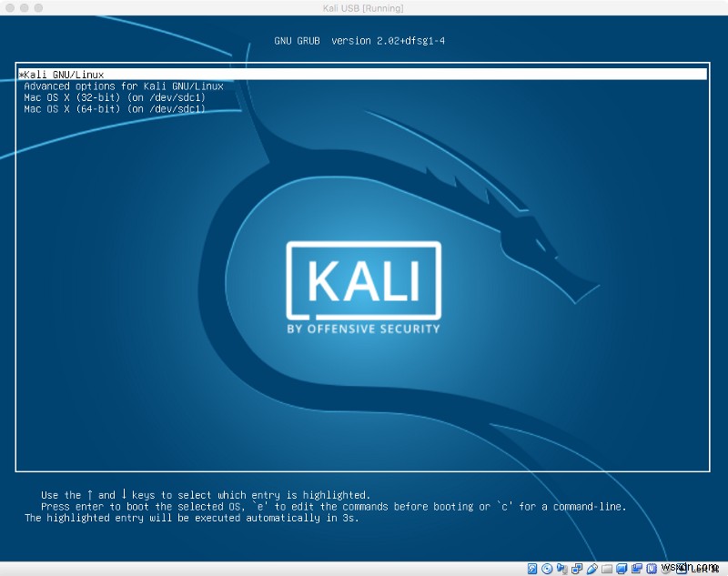Click the video capture status icon
Screen dimensions: 728x576
(636, 569)
